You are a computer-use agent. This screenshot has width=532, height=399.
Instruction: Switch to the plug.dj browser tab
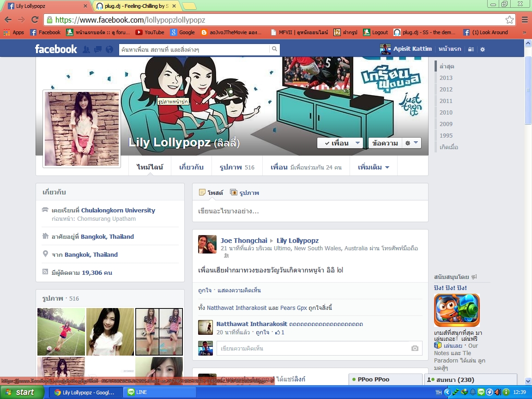click(x=136, y=6)
